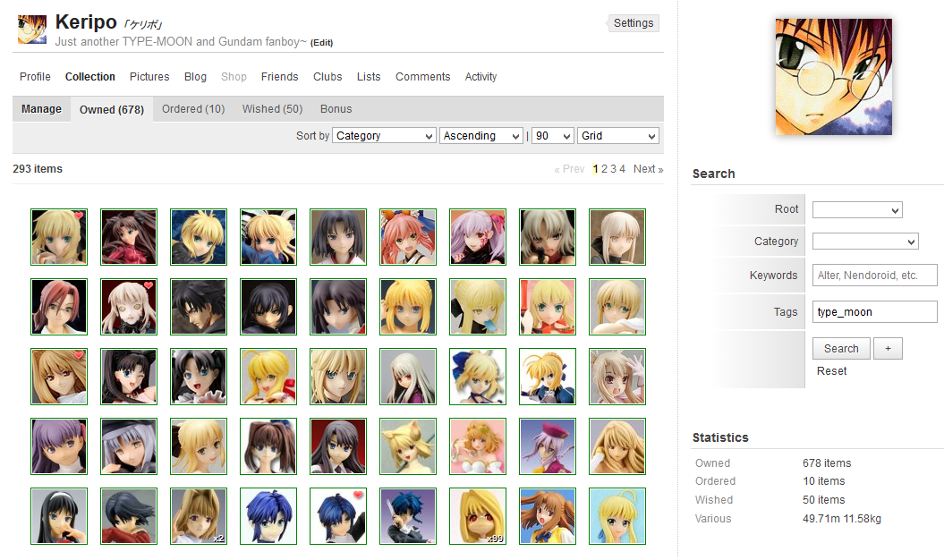944x560 pixels.
Task: Click the Settings button
Action: click(x=633, y=22)
